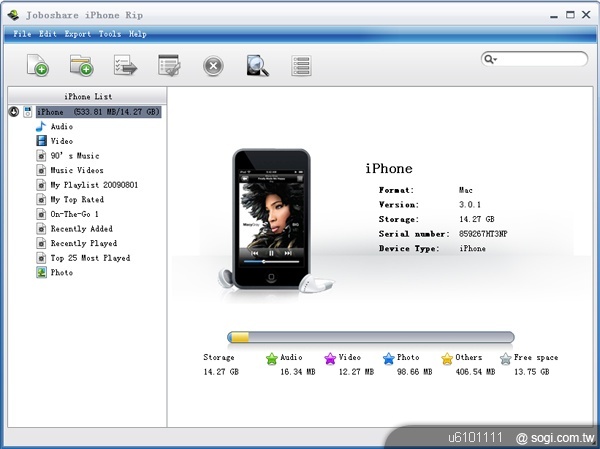Select the Recently Added playlist
The height and width of the screenshot is (449, 600).
click(x=82, y=229)
